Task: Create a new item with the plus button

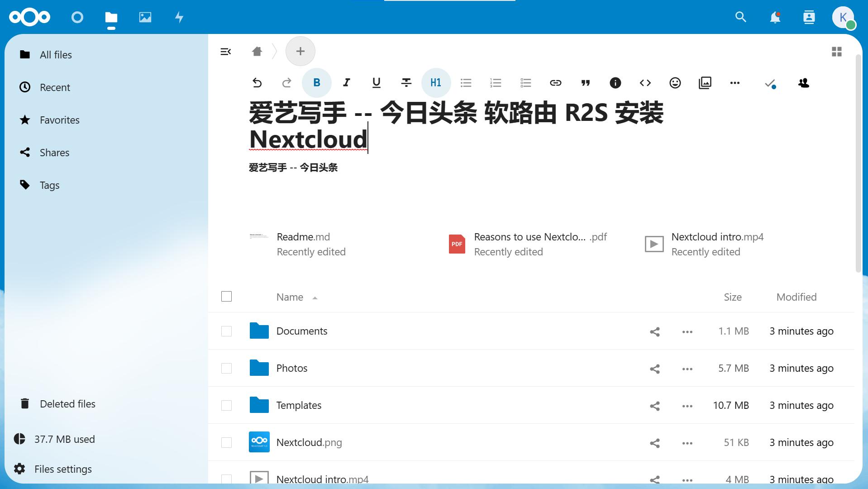Action: [300, 51]
